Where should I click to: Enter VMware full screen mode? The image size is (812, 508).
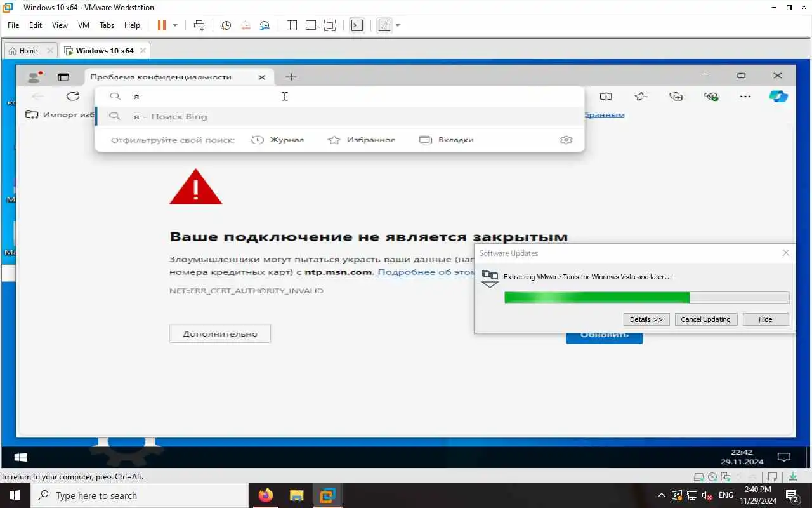click(330, 25)
